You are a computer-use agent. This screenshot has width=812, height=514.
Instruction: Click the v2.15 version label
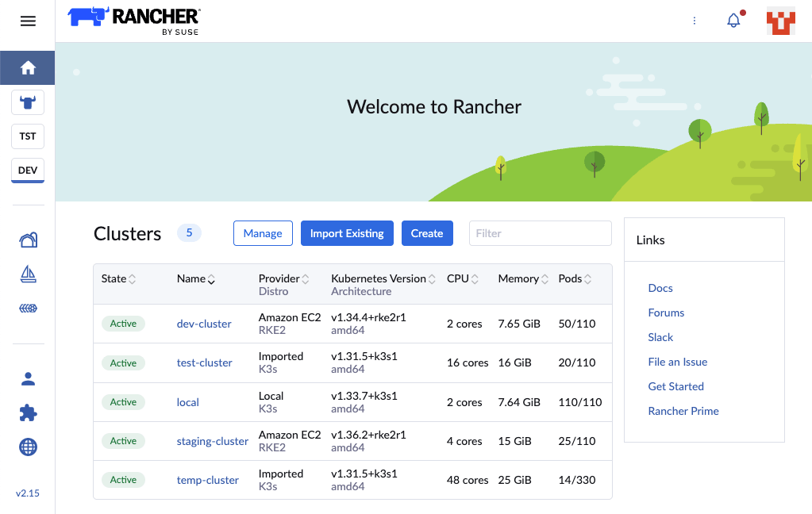click(x=28, y=493)
